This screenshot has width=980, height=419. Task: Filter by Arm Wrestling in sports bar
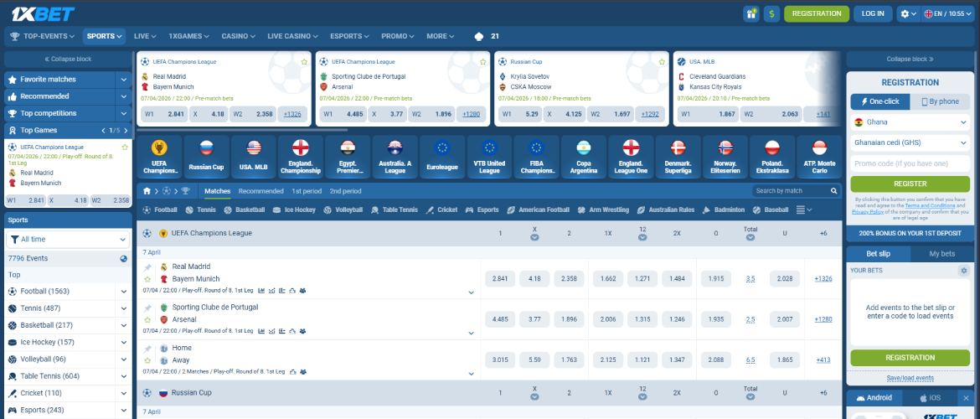click(603, 210)
